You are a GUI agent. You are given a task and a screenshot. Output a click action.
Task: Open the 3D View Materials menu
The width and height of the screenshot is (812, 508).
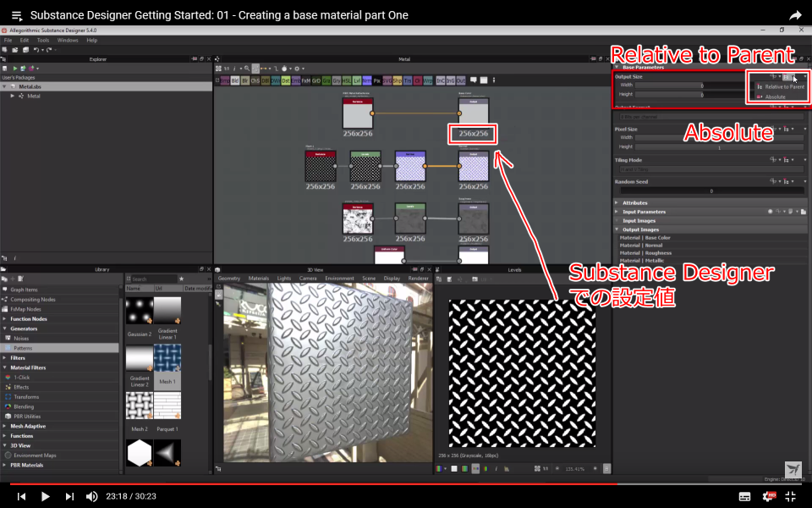(259, 279)
